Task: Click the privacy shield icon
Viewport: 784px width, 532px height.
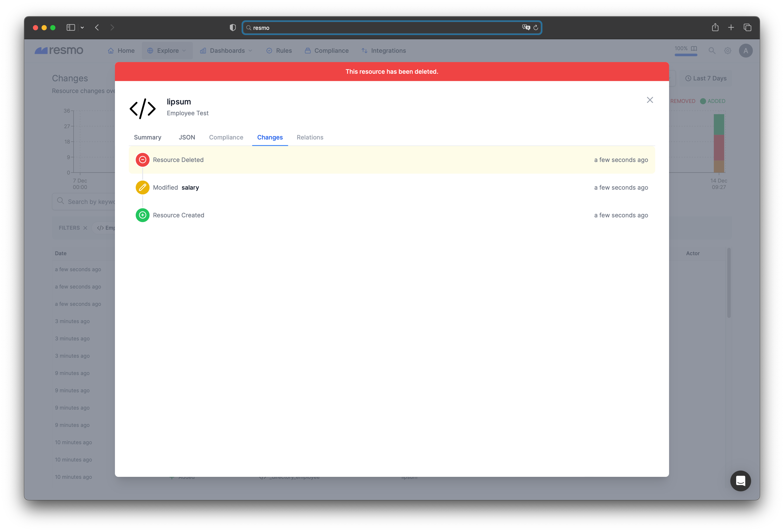Action: (x=232, y=28)
